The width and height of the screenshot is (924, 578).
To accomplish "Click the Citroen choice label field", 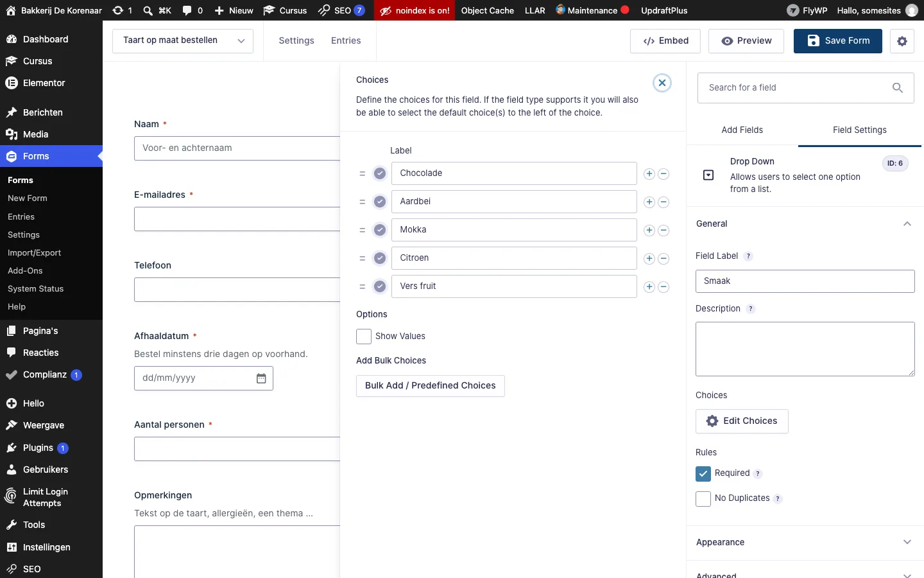I will click(514, 258).
